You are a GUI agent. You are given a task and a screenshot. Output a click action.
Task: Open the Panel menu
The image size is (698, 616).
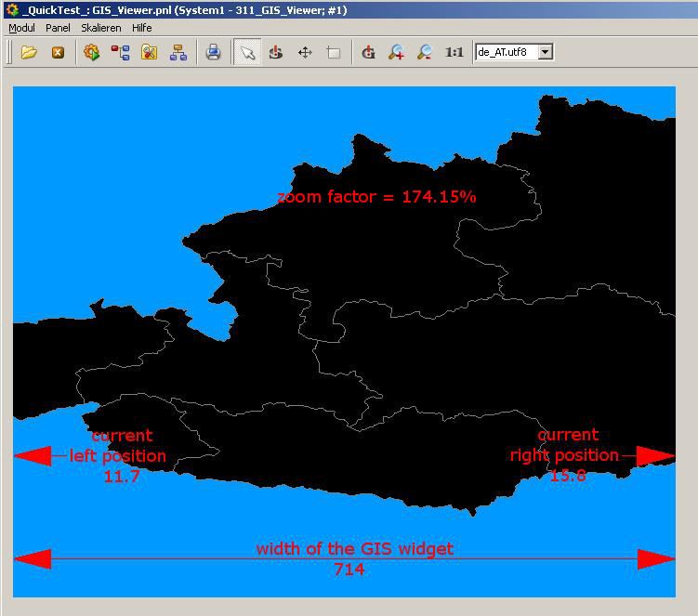[58, 28]
